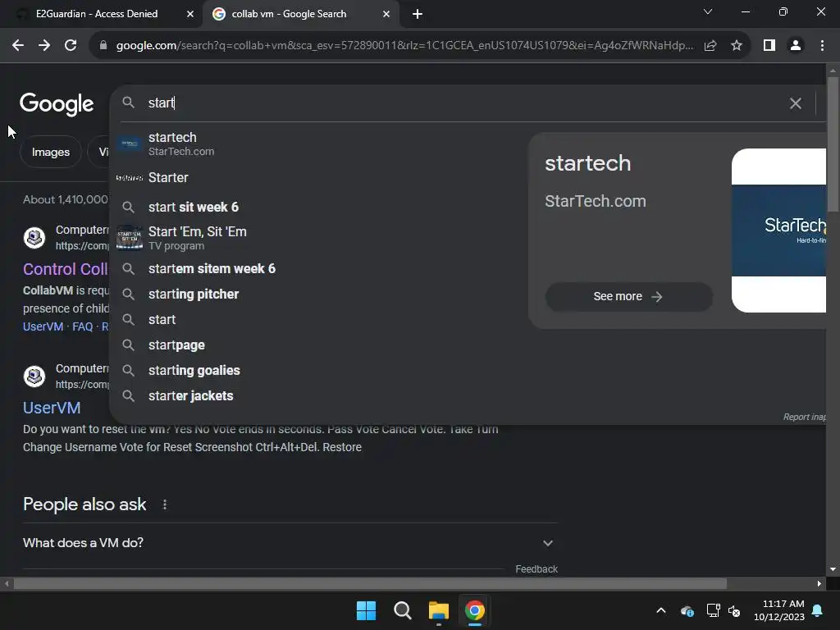Open the tab search dropdown arrow
The width and height of the screenshot is (840, 630).
[x=708, y=11]
